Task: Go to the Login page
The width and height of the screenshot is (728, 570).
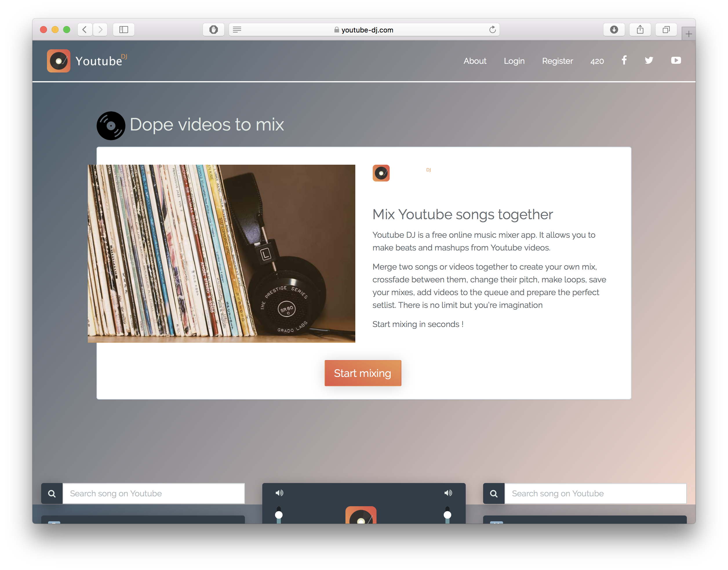Action: (x=514, y=61)
